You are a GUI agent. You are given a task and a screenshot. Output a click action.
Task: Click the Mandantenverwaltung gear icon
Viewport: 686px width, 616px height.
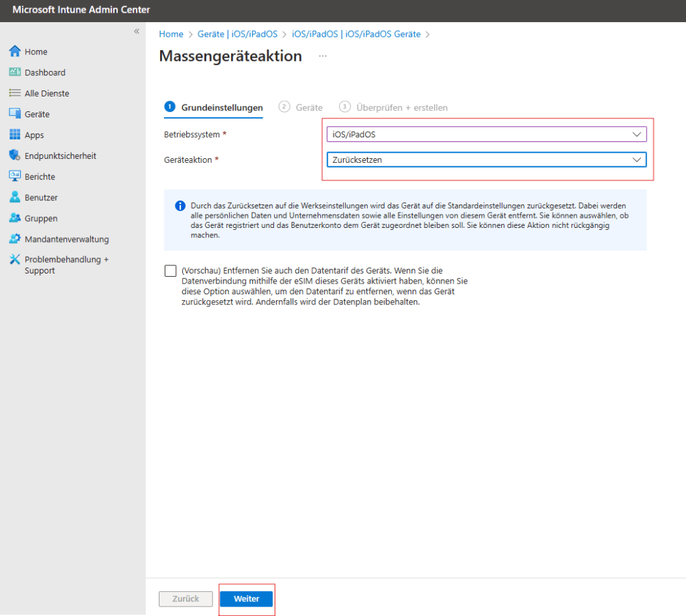[x=15, y=239]
